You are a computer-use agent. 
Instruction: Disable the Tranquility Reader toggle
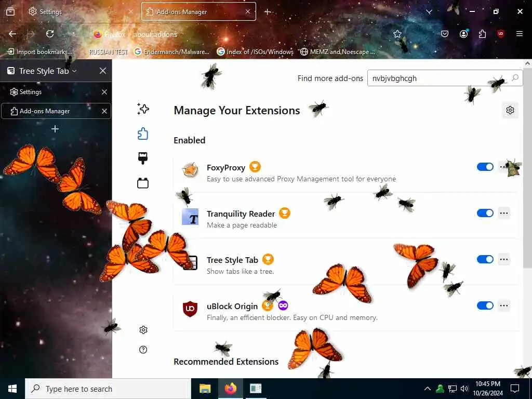(485, 213)
